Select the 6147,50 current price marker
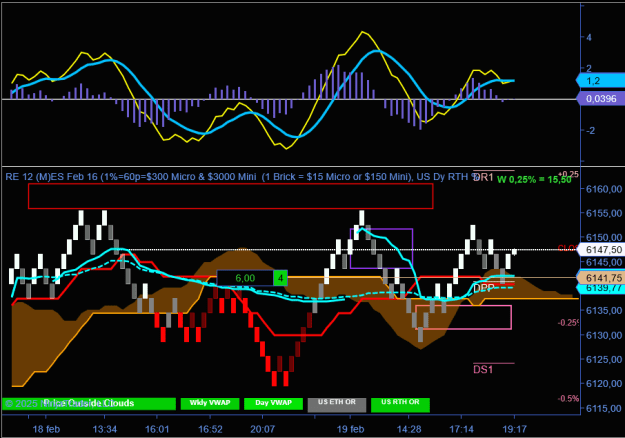Screen dimensions: 625x438 point(601,249)
